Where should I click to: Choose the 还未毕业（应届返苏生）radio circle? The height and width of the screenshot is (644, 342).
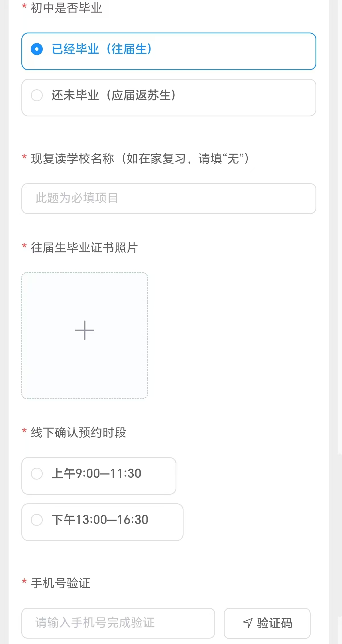(37, 95)
